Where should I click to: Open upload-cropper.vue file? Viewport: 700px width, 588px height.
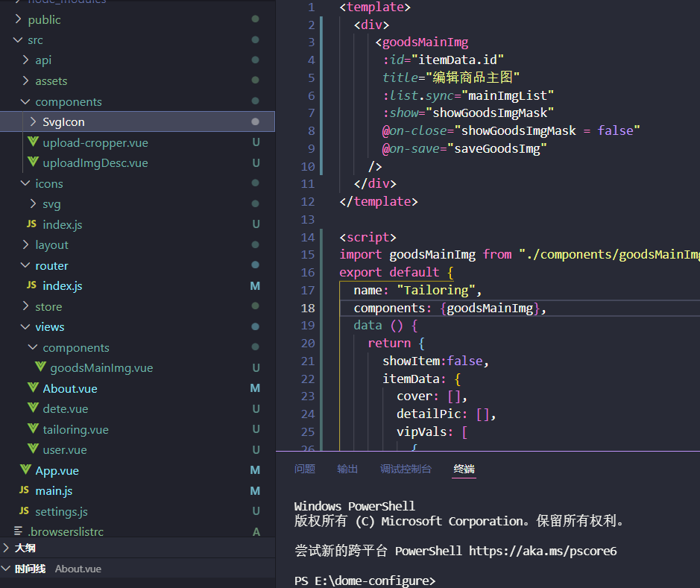point(95,143)
